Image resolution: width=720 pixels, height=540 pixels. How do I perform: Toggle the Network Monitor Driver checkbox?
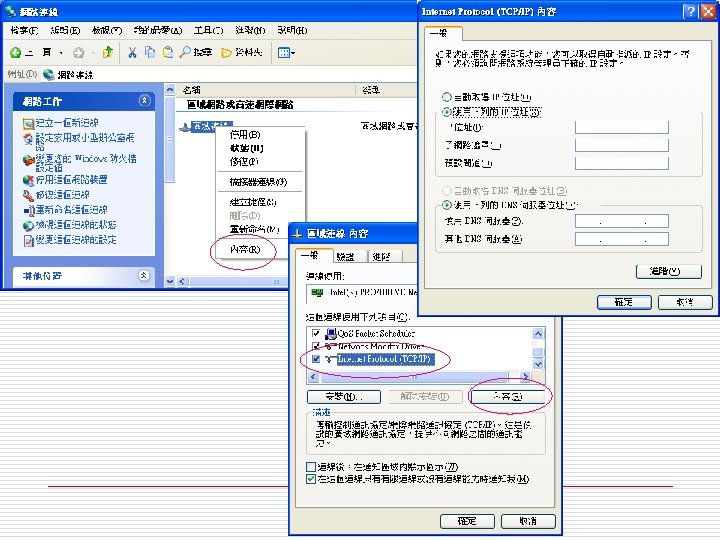point(316,346)
